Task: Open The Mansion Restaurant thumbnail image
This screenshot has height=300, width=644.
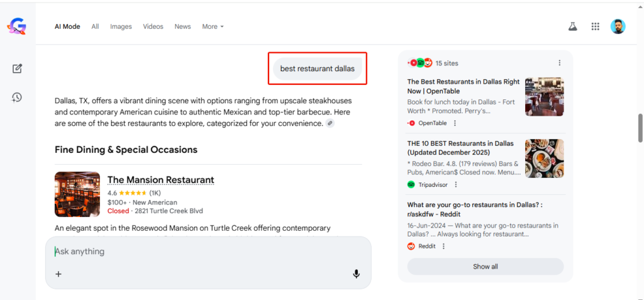Action: [x=77, y=194]
